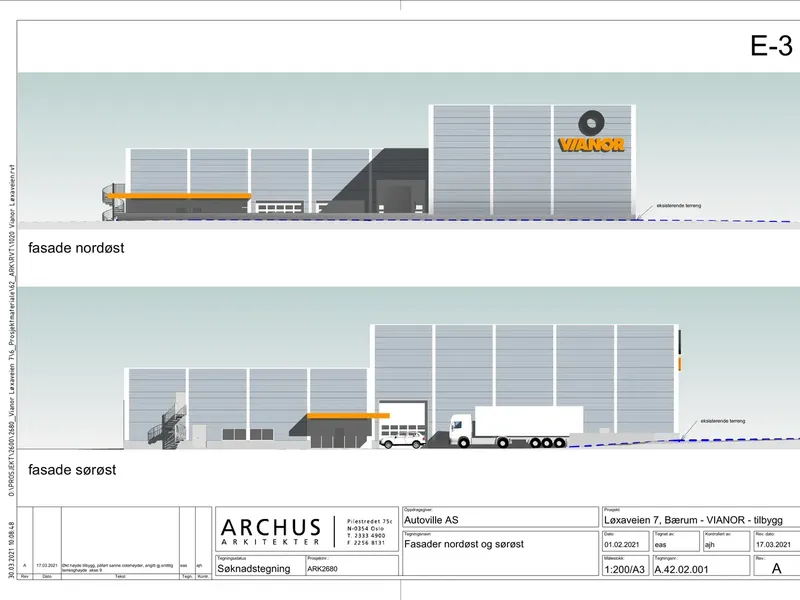Click checked-by initials 'ajh' in title block
This screenshot has width=800, height=600.
(710, 545)
